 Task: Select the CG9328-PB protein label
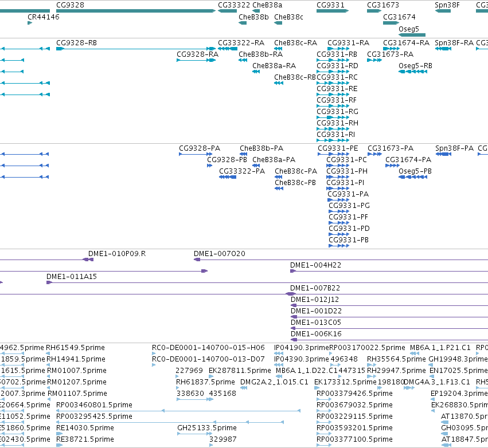(x=227, y=160)
